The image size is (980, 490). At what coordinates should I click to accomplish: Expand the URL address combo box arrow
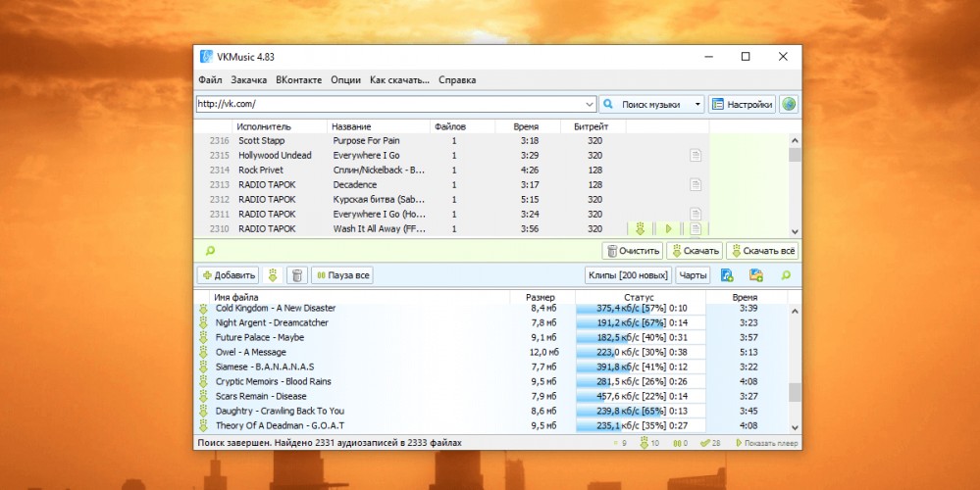pos(590,104)
